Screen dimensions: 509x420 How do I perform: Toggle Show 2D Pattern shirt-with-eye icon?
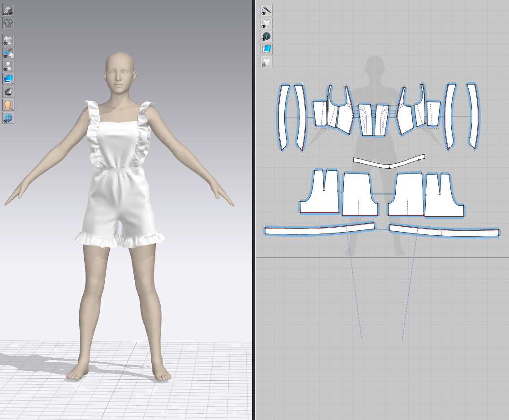tap(266, 23)
